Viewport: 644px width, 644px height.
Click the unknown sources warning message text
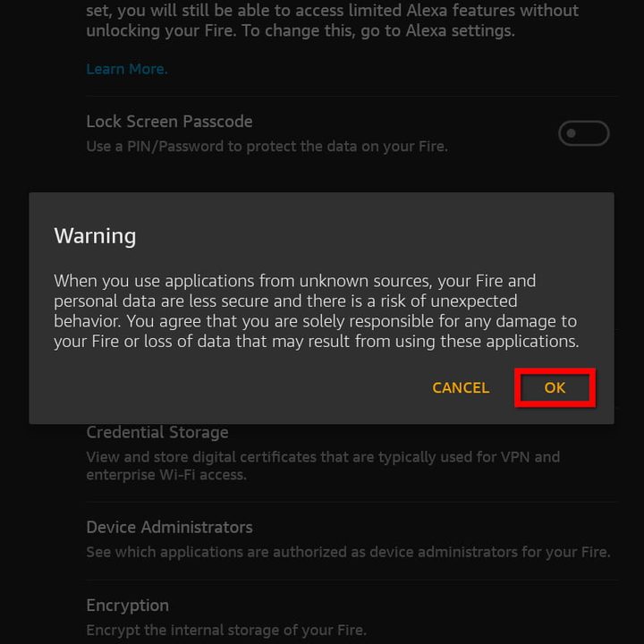tap(315, 311)
